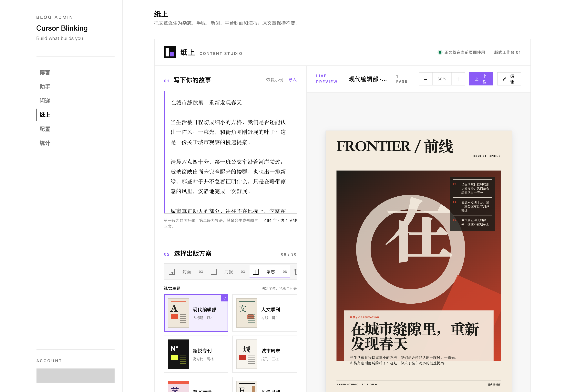565x392 pixels.
Task: Download the preview with 下载 button
Action: (x=481, y=79)
